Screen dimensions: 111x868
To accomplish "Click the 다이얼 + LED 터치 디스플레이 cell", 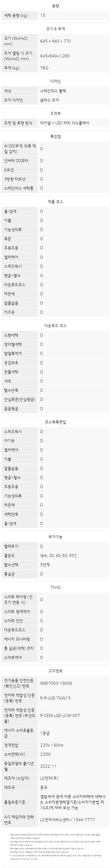I will [65, 123].
